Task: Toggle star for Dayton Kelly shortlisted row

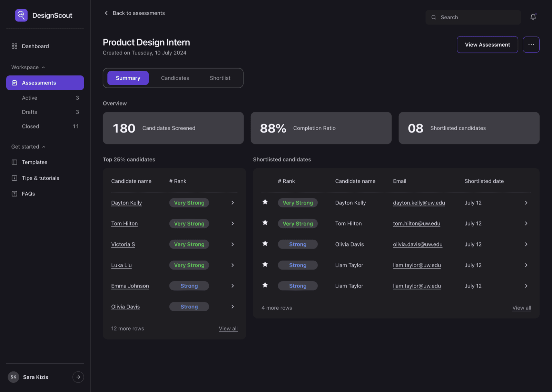Action: point(265,202)
